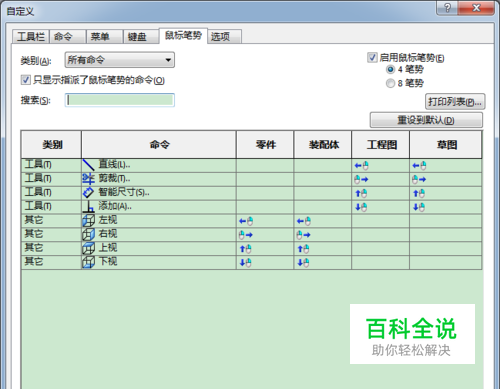The height and width of the screenshot is (389, 500).
Task: Click the 直线 (Line) command icon
Action: [x=89, y=165]
